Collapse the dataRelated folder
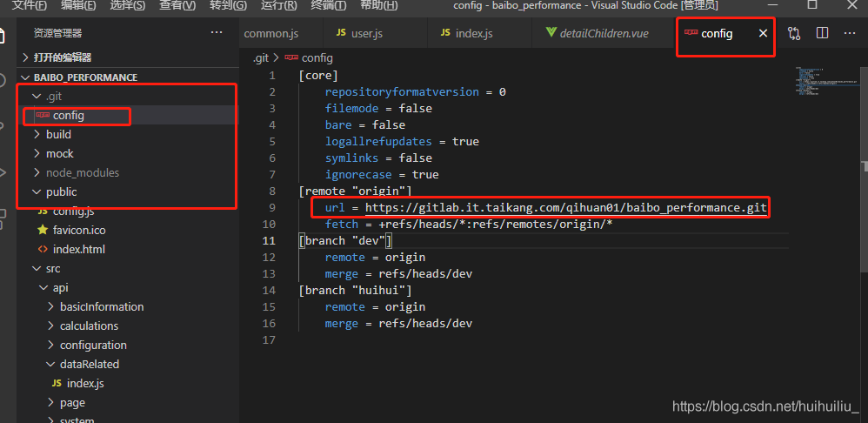868x423 pixels. 129,365
